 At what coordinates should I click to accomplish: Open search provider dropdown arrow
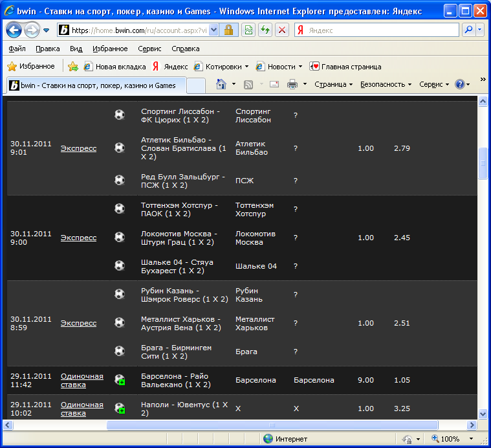point(480,30)
